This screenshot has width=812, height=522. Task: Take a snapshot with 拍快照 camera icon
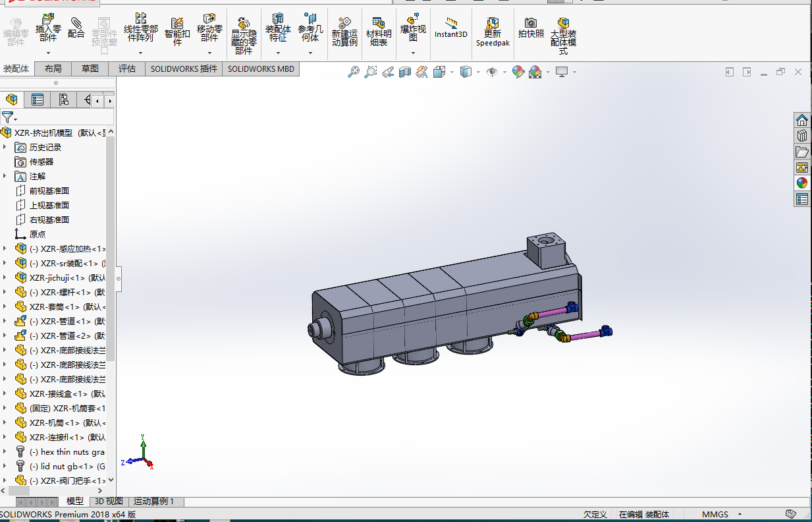click(531, 22)
